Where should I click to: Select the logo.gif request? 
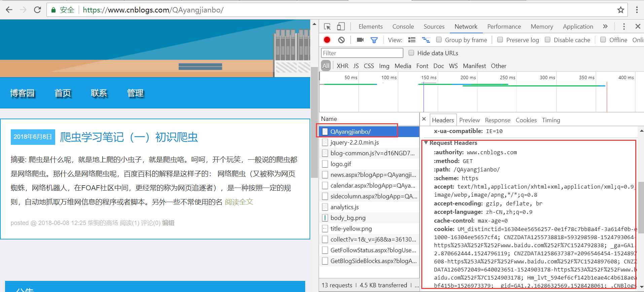[368, 164]
